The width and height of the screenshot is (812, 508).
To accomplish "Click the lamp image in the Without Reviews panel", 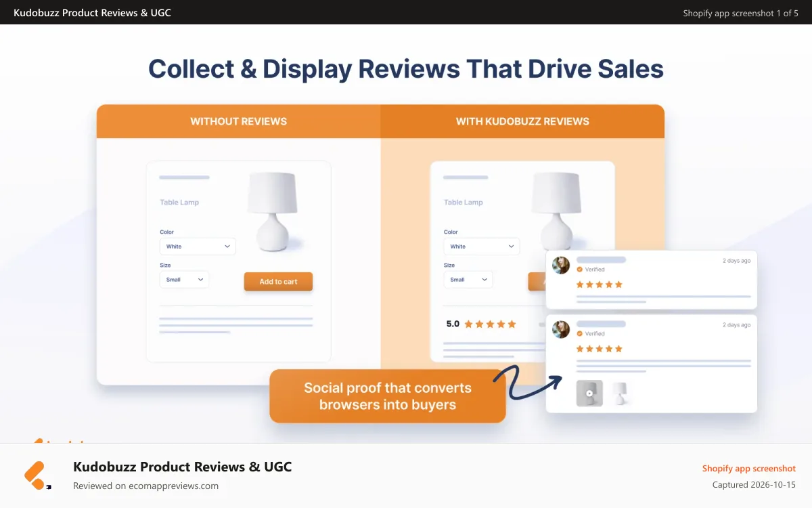I will coord(274,211).
